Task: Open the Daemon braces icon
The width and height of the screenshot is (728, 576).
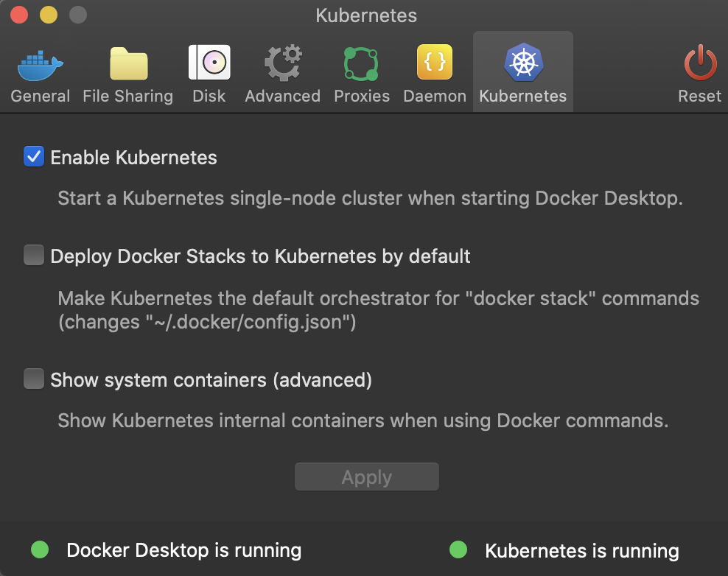Action: 435,62
